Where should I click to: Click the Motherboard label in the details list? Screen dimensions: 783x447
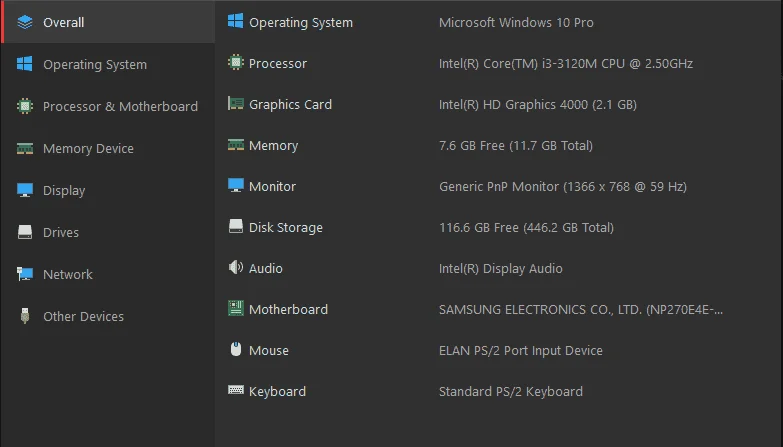[x=288, y=309]
